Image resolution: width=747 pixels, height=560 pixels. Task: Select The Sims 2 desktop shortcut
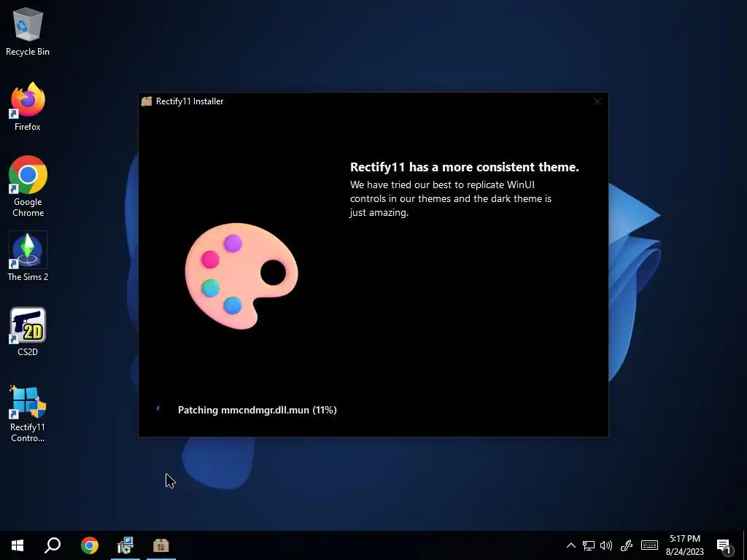coord(28,257)
